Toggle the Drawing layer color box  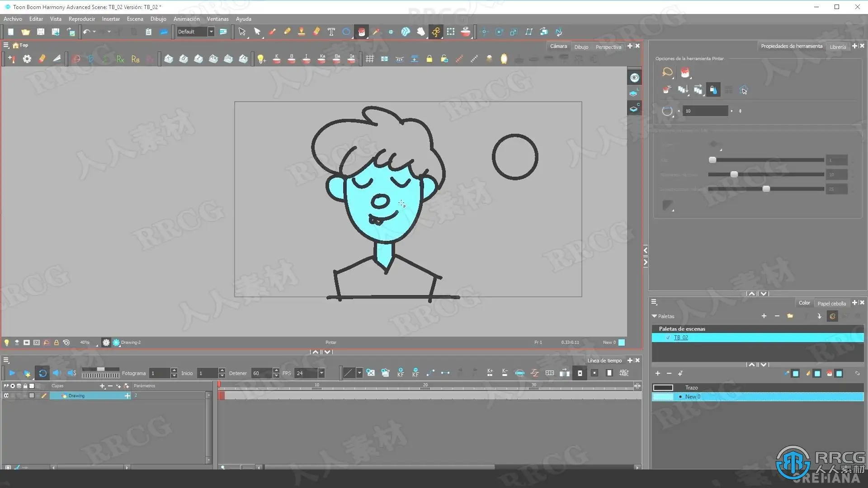point(32,396)
